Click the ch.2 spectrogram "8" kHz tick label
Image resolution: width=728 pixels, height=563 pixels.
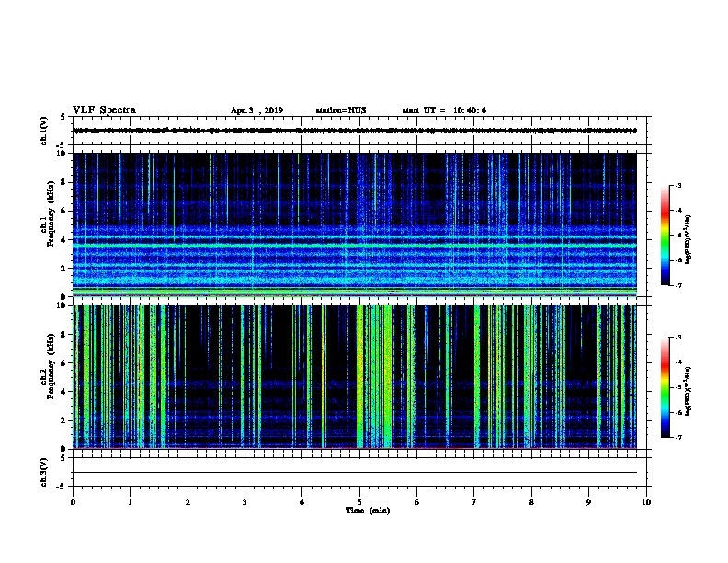click(64, 335)
